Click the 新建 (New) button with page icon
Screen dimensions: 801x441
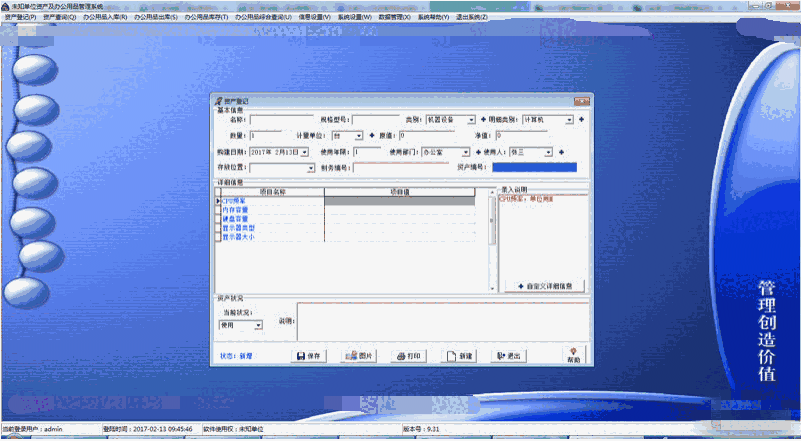click(459, 356)
